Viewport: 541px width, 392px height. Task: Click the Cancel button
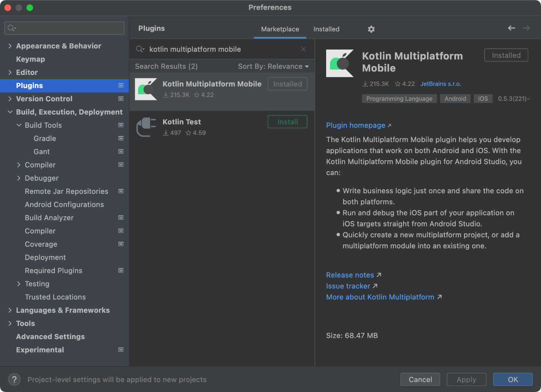point(420,379)
